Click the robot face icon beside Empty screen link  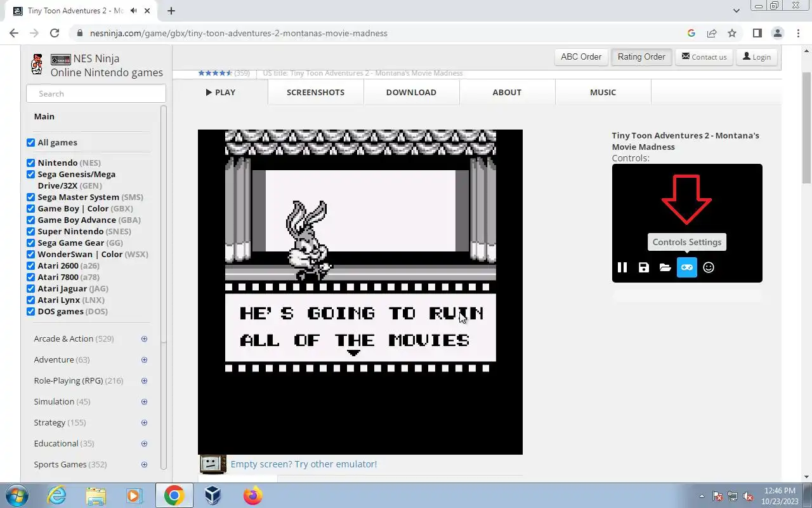click(213, 464)
